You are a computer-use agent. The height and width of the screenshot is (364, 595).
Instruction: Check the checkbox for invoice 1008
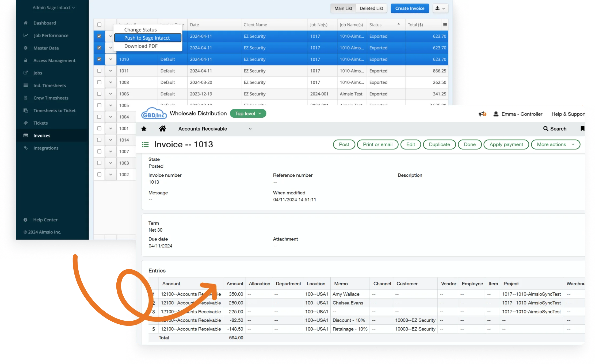pyautogui.click(x=99, y=82)
